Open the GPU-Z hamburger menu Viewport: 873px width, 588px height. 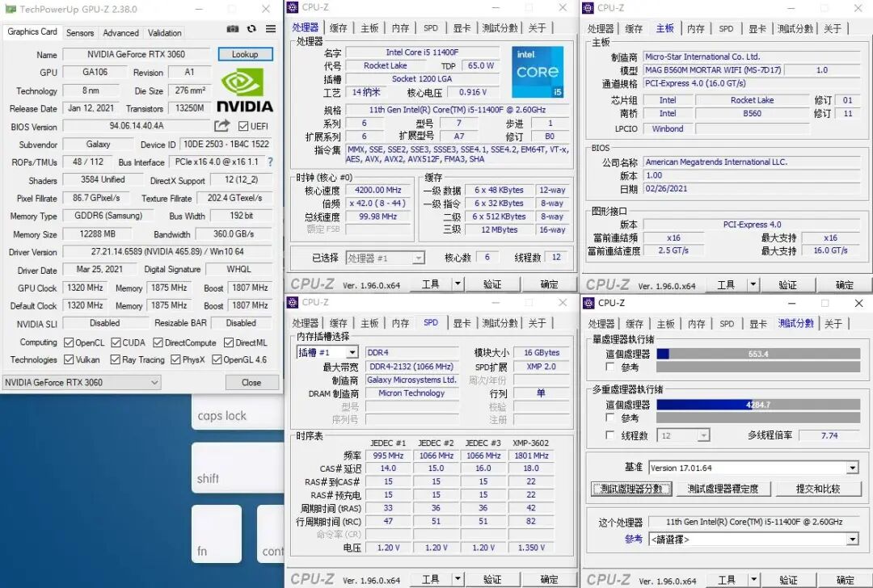pyautogui.click(x=271, y=29)
